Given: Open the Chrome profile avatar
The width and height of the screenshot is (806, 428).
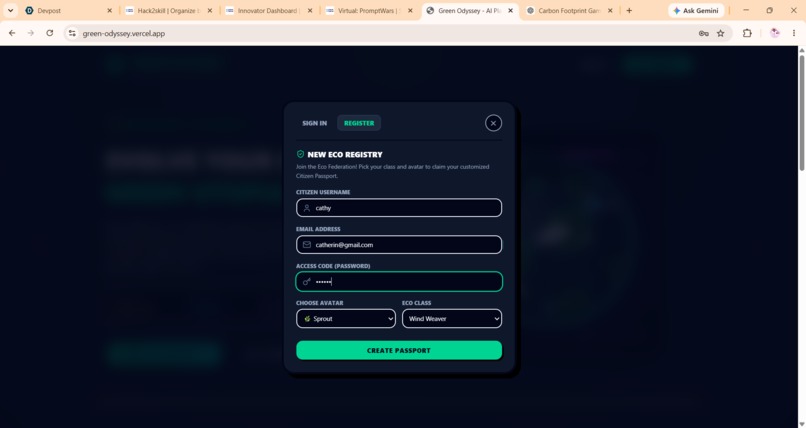Looking at the screenshot, I should tap(775, 33).
